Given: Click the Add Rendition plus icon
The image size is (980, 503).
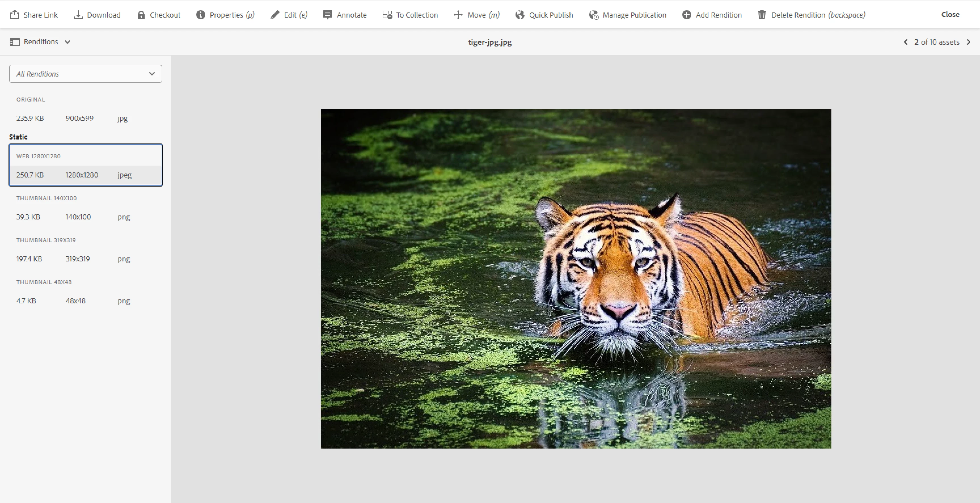Looking at the screenshot, I should (x=687, y=15).
